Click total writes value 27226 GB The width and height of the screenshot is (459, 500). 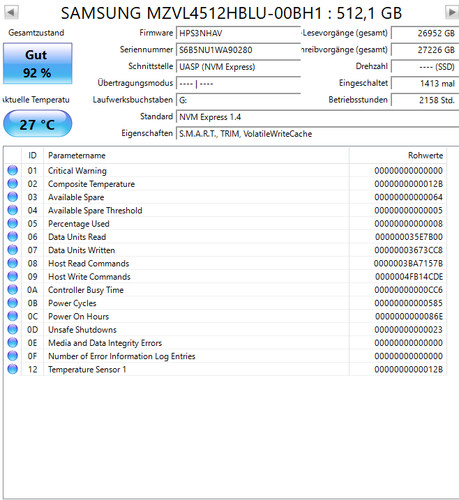click(x=425, y=50)
